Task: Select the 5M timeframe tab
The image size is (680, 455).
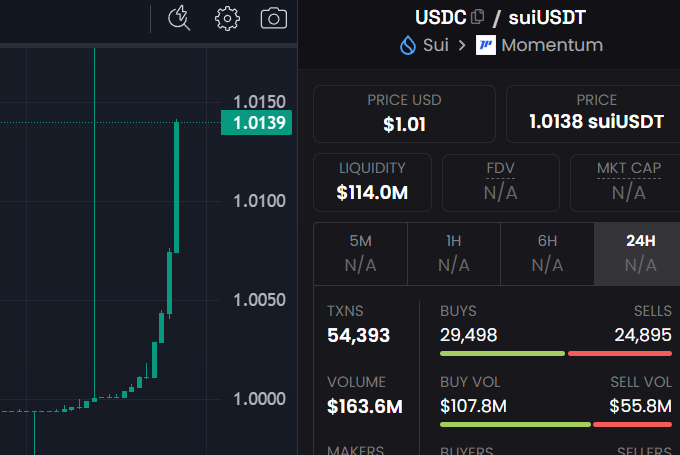Action: coord(360,254)
